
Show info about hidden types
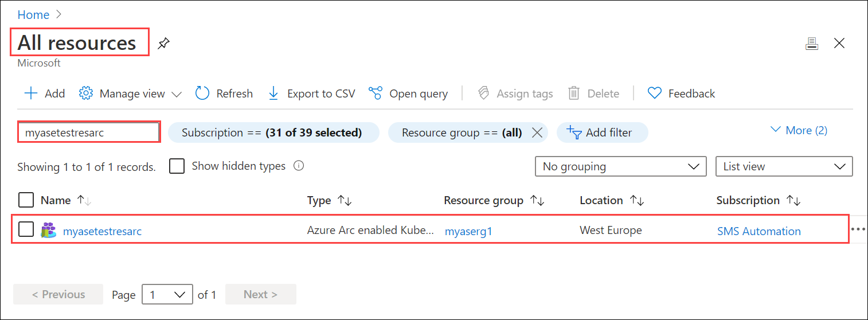pyautogui.click(x=298, y=166)
